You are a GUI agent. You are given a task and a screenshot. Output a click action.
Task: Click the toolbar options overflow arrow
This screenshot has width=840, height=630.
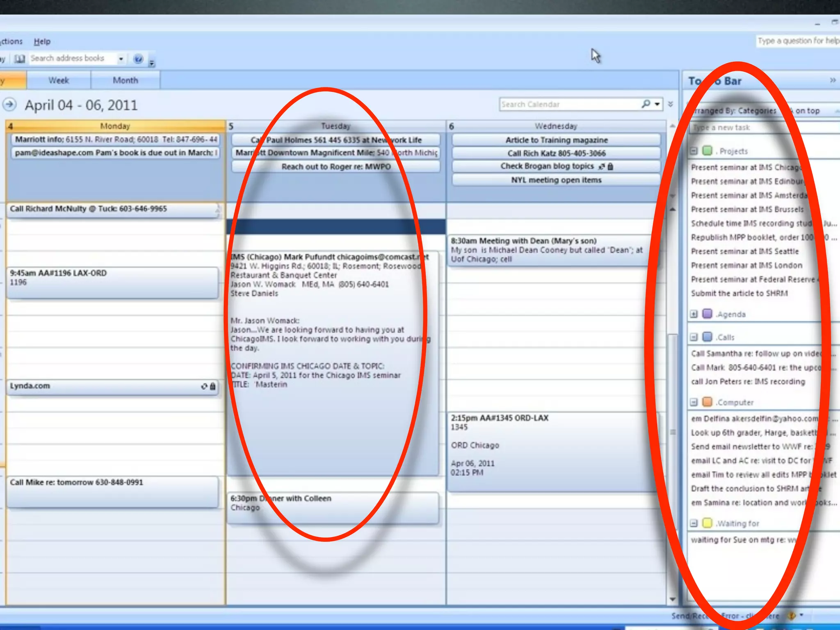(x=152, y=63)
